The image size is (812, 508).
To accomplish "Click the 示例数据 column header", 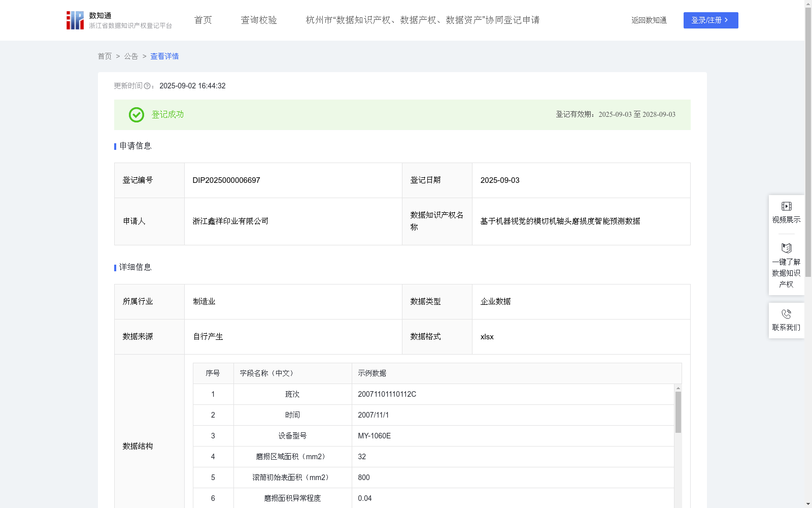I will (x=517, y=373).
